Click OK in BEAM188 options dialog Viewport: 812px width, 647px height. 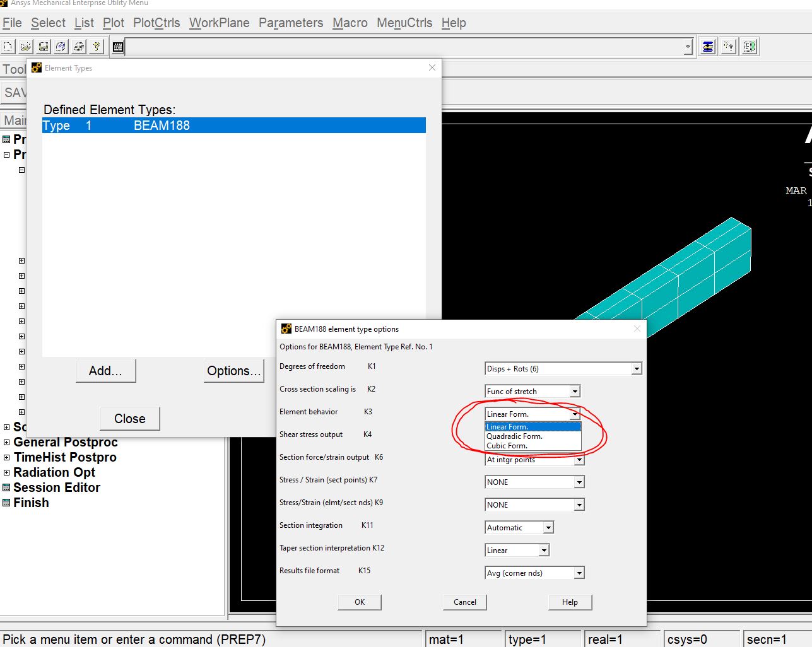pos(360,602)
